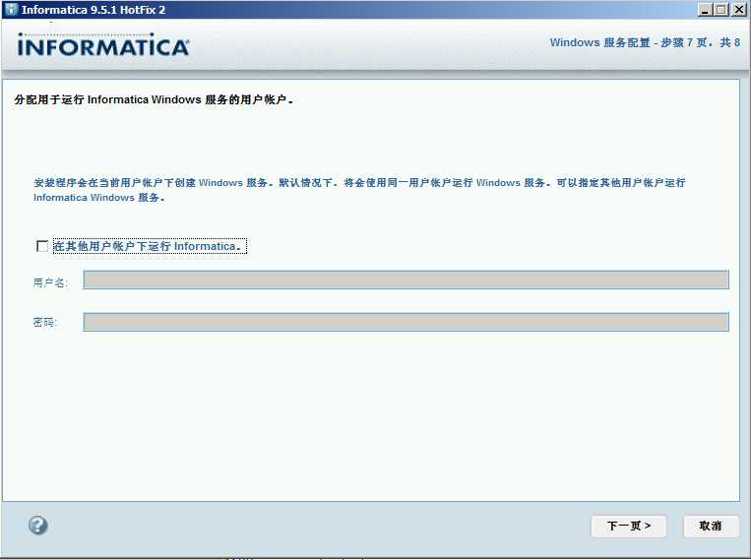
Task: Close the Informatica 9.5.1 HotFix 2 window
Action: [739, 10]
